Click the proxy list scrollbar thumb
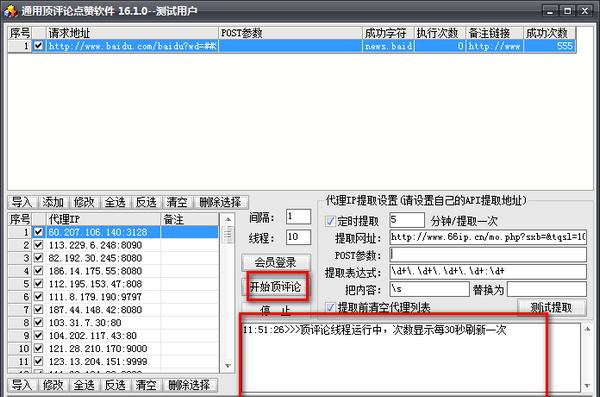Image resolution: width=600 pixels, height=397 pixels. [x=228, y=234]
